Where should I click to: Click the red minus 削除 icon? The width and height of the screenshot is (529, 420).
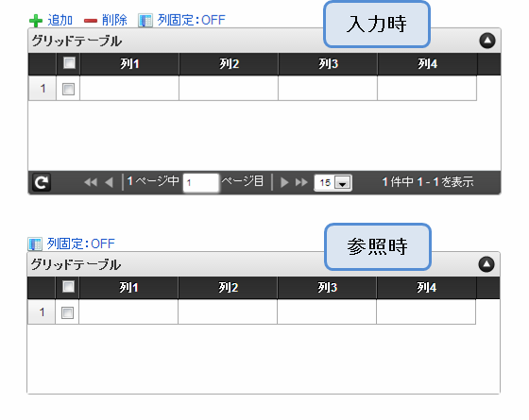[x=91, y=21]
